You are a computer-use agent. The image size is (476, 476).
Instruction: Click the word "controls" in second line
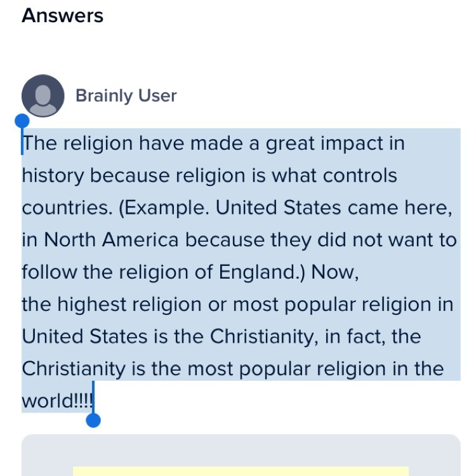point(360,175)
